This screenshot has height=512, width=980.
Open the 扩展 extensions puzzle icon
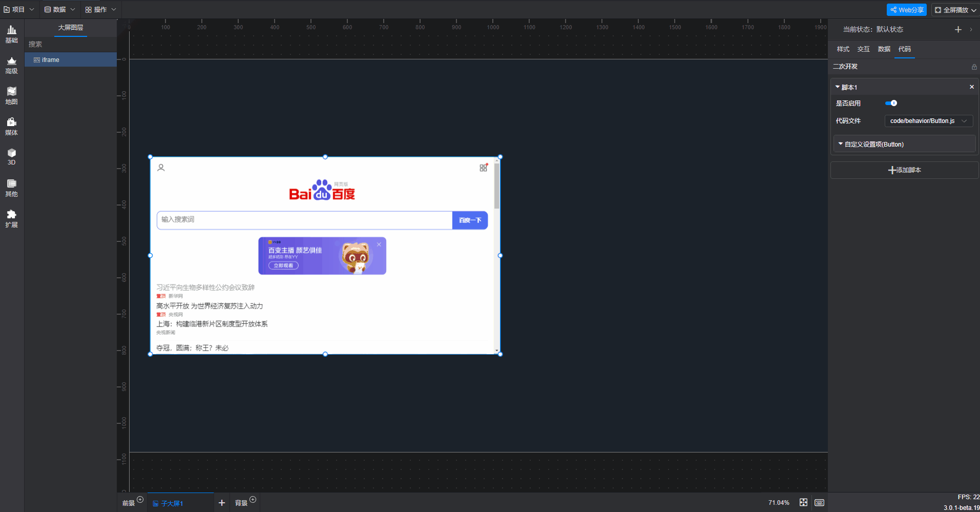[11, 219]
